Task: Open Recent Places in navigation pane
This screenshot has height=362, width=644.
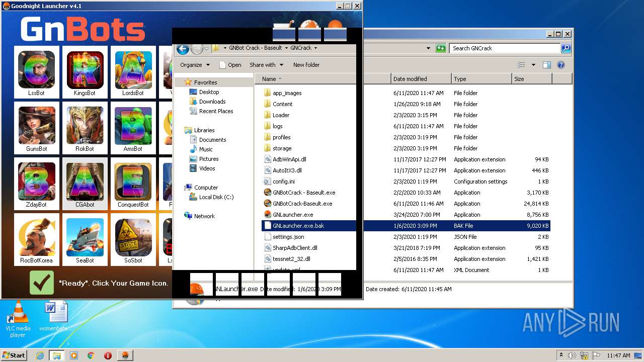Action: (x=216, y=111)
